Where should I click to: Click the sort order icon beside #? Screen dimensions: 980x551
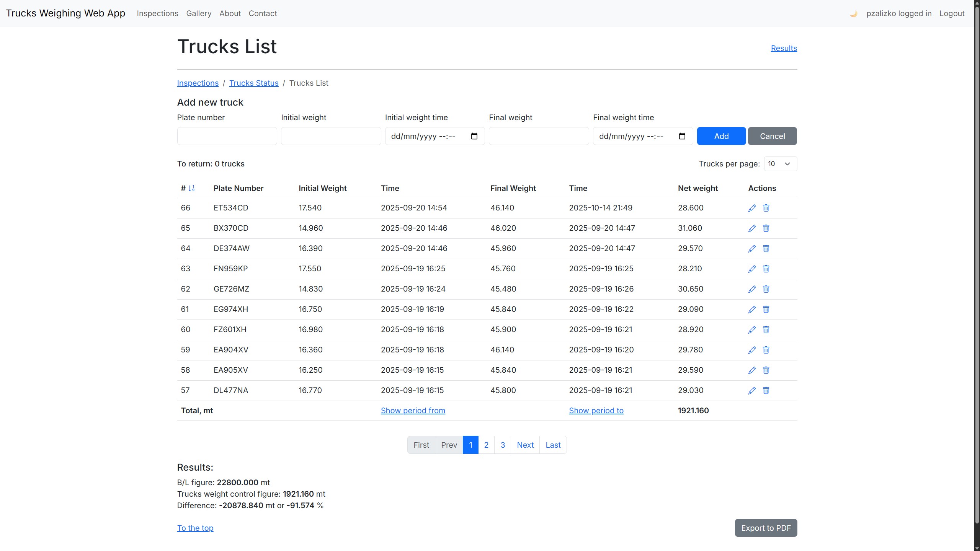191,188
